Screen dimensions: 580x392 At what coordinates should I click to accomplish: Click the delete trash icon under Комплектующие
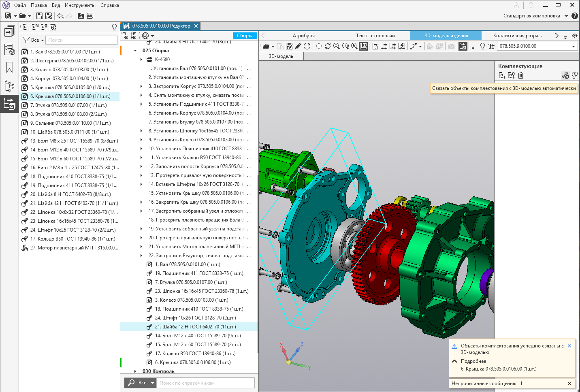tap(521, 75)
